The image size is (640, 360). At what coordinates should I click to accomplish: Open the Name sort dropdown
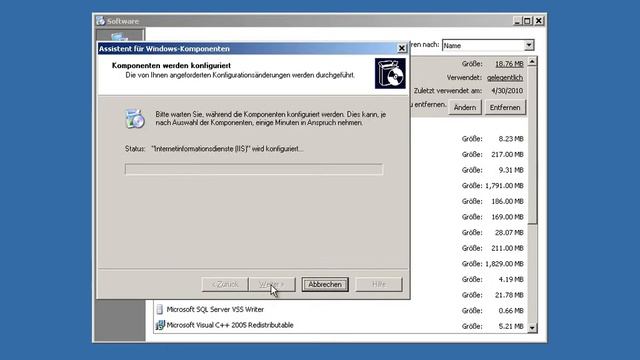(529, 45)
